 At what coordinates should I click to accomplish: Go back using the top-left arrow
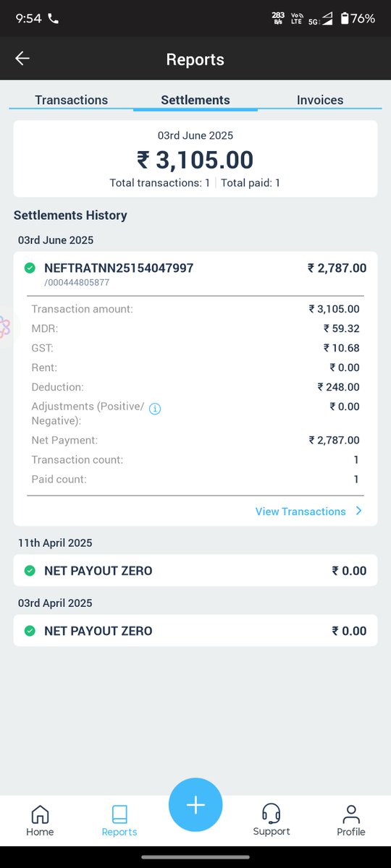[x=22, y=59]
